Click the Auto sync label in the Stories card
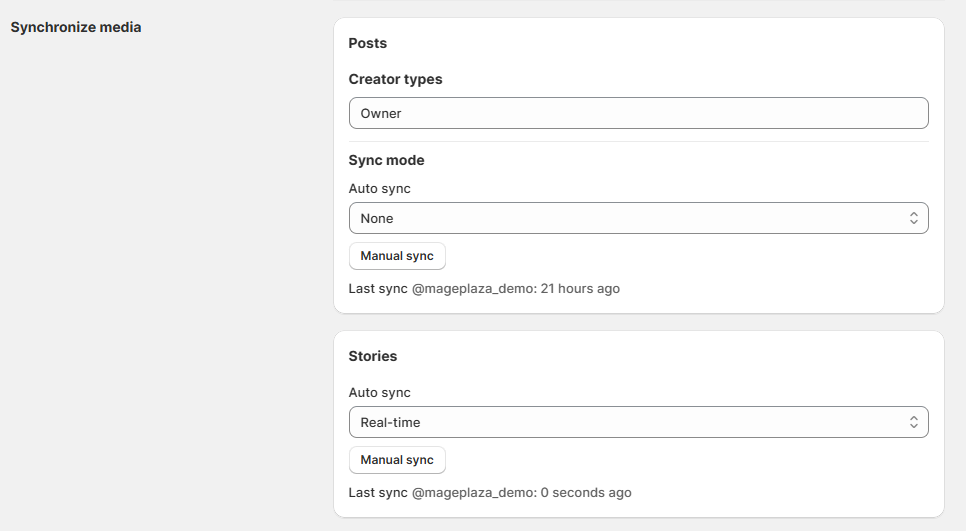This screenshot has width=966, height=531. pyautogui.click(x=380, y=392)
